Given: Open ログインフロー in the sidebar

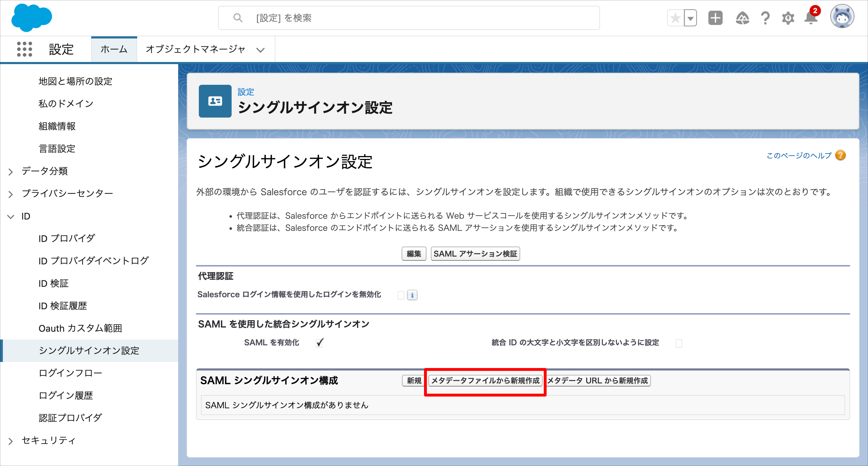Looking at the screenshot, I should [x=71, y=373].
